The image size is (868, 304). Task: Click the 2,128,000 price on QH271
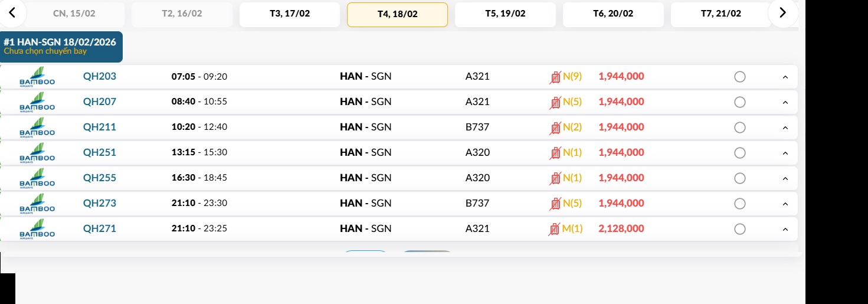(x=621, y=228)
